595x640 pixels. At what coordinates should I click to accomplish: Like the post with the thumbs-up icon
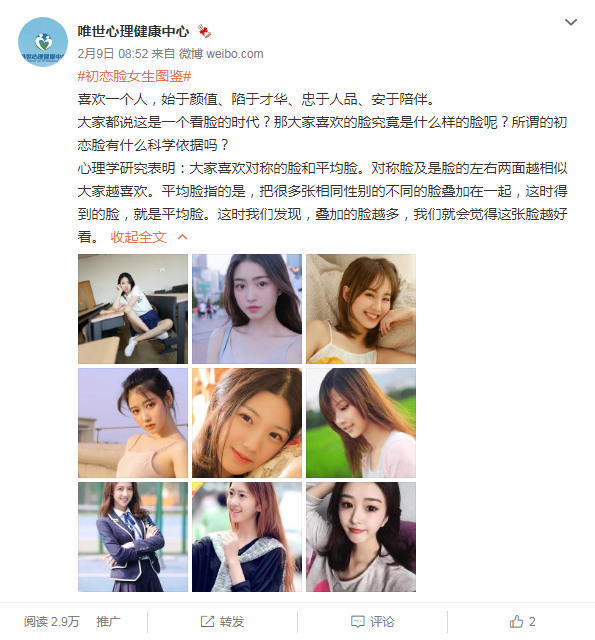(x=516, y=622)
